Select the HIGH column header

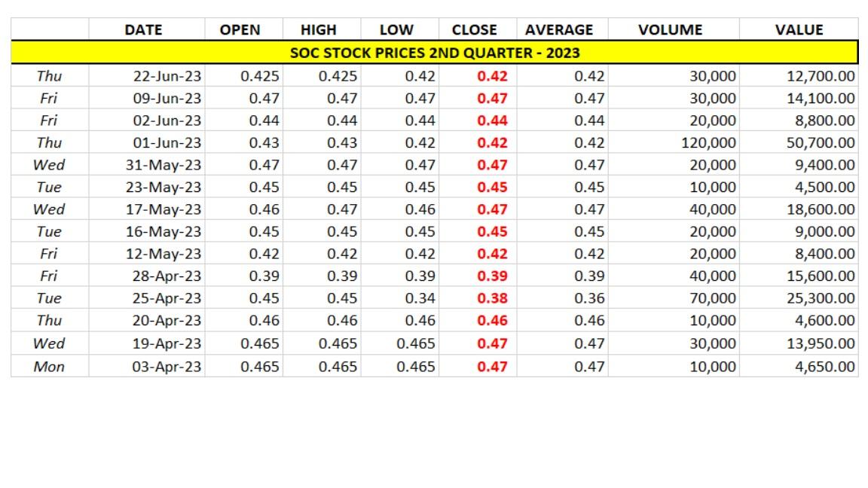(x=318, y=29)
